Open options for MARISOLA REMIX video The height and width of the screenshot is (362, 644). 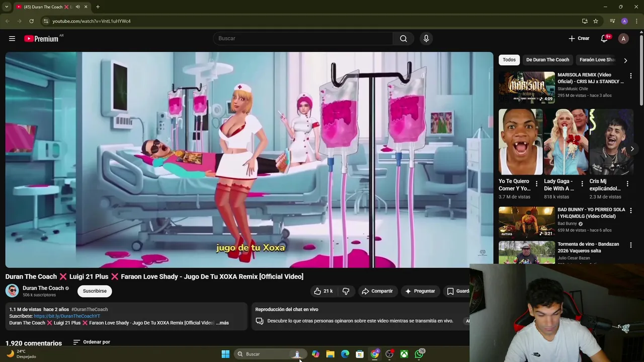click(630, 75)
